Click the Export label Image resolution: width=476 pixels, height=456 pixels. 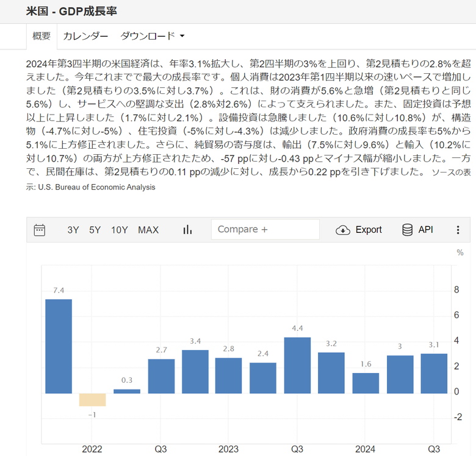click(x=369, y=230)
